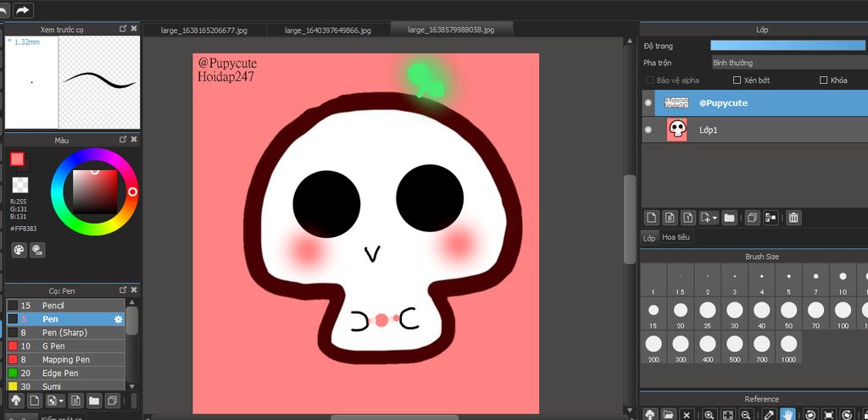Viewport: 868px width, 420px height.
Task: Zoom in reference panel
Action: coord(709,414)
